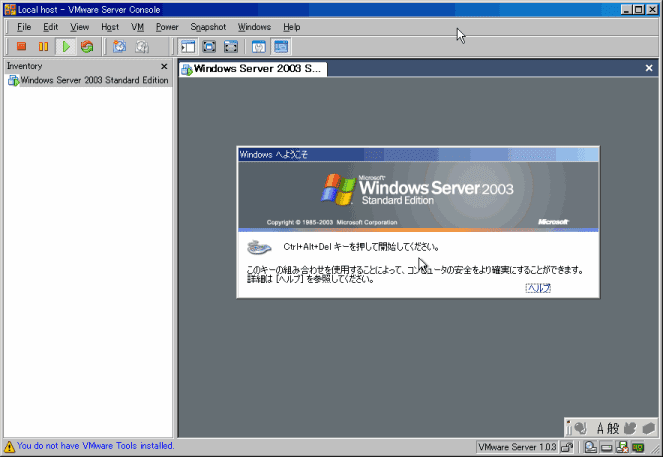Click the ヘルプ link in the welcome dialog

(x=538, y=288)
